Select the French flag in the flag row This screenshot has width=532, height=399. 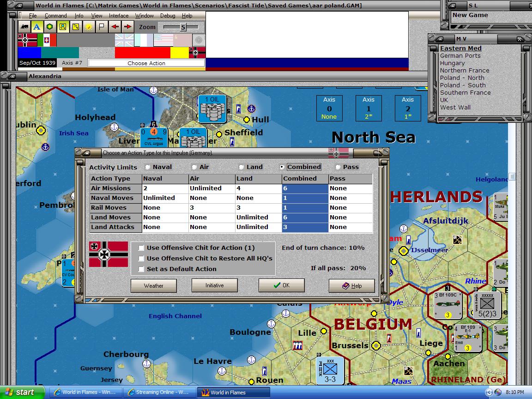144,40
